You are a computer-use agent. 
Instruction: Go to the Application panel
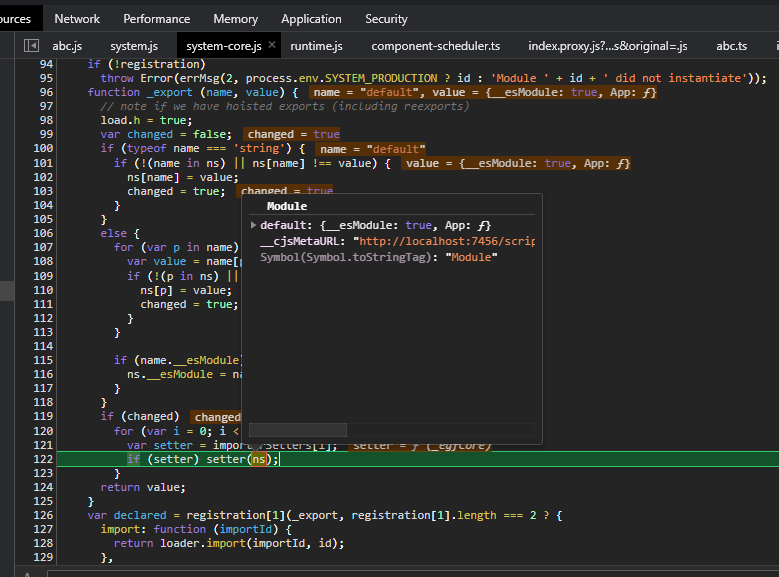click(x=311, y=18)
